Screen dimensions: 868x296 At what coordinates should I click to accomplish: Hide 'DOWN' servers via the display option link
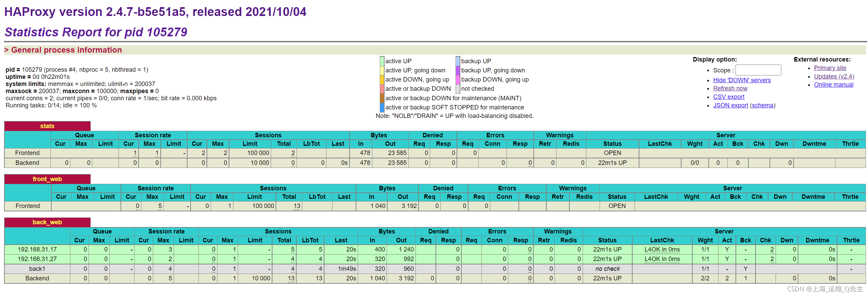pyautogui.click(x=742, y=80)
